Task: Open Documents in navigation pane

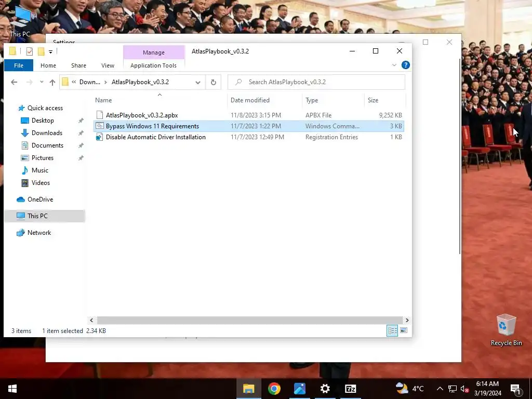Action: [x=47, y=145]
